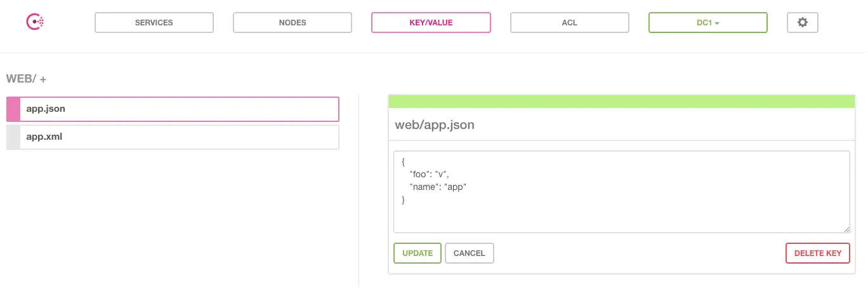This screenshot has height=303, width=868.
Task: Go to the ACL tab
Action: (x=570, y=22)
